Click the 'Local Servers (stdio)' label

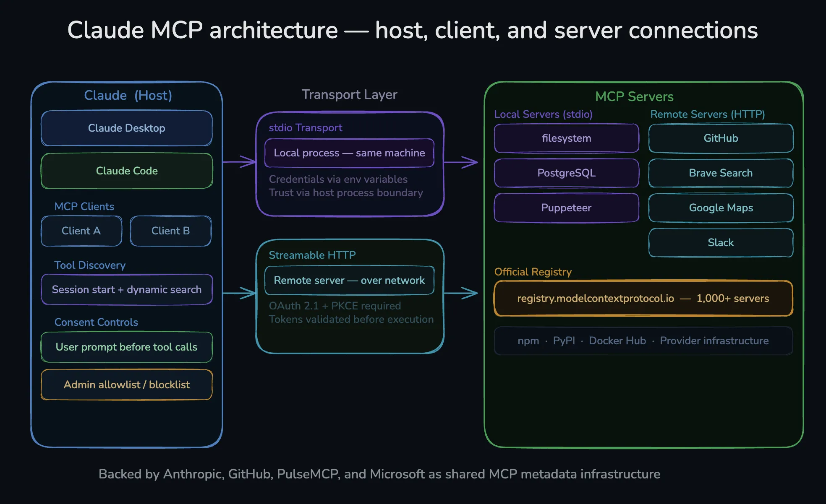pyautogui.click(x=544, y=114)
